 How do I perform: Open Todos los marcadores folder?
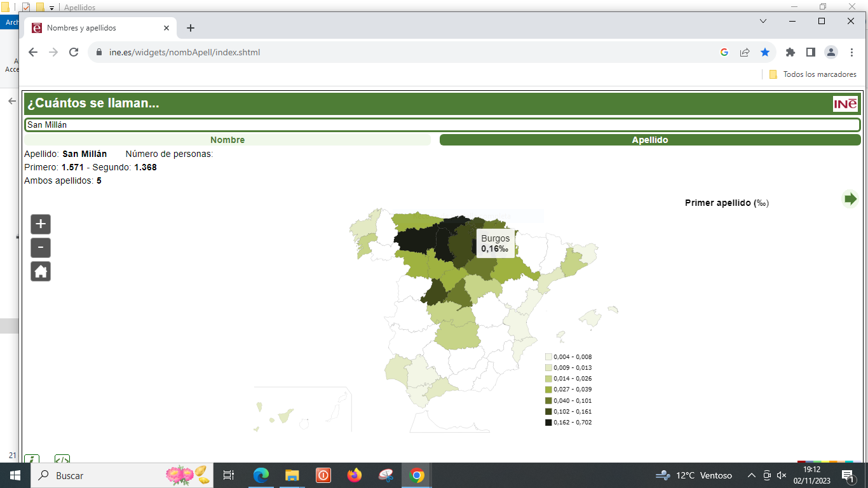pos(813,74)
